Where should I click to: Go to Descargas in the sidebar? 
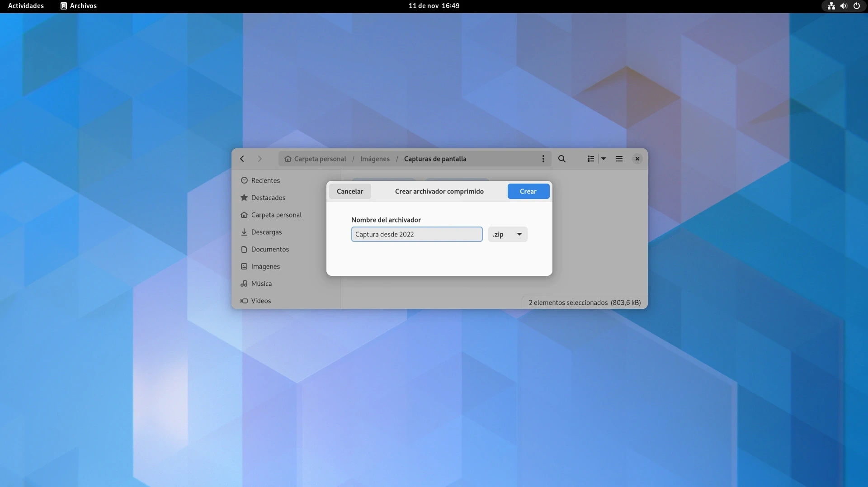[266, 232]
